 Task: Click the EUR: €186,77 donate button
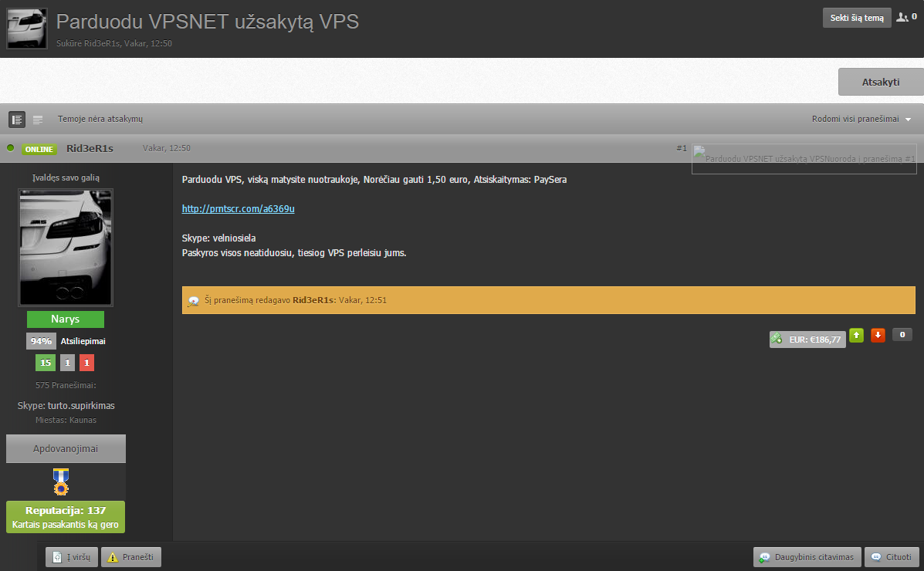(807, 340)
